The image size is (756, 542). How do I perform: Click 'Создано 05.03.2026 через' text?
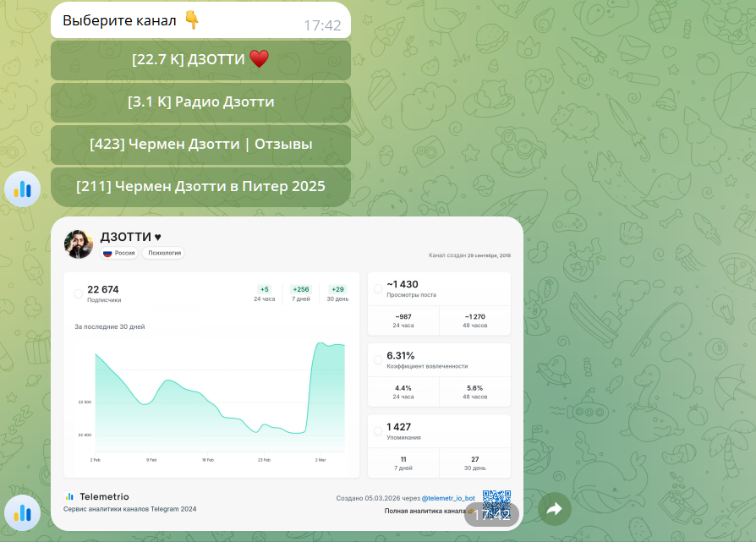point(378,498)
